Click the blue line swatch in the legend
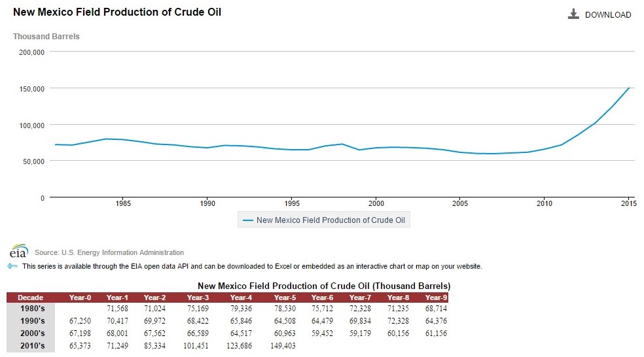 tap(248, 220)
